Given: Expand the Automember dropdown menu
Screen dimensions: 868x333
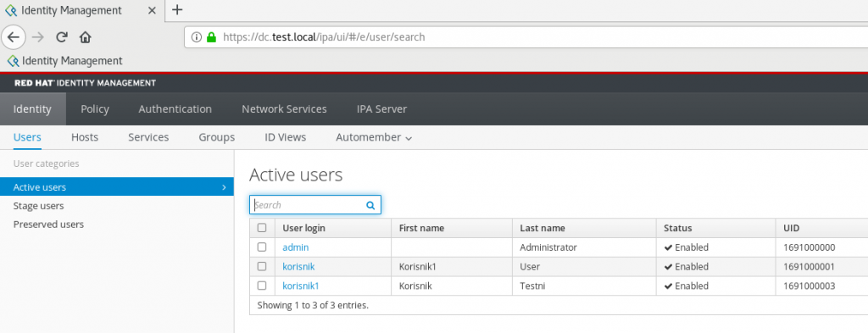Looking at the screenshot, I should pyautogui.click(x=374, y=137).
